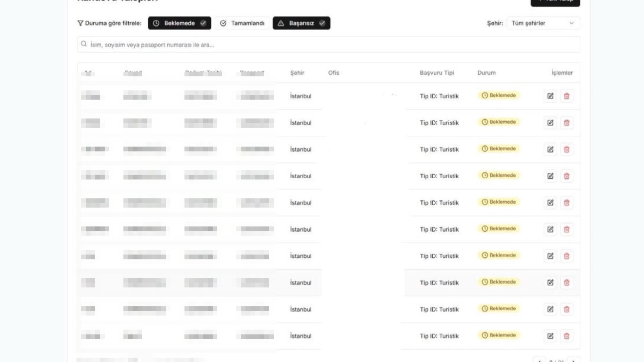644x362 pixels.
Task: Delete the seventh row's request
Action: [x=567, y=256]
